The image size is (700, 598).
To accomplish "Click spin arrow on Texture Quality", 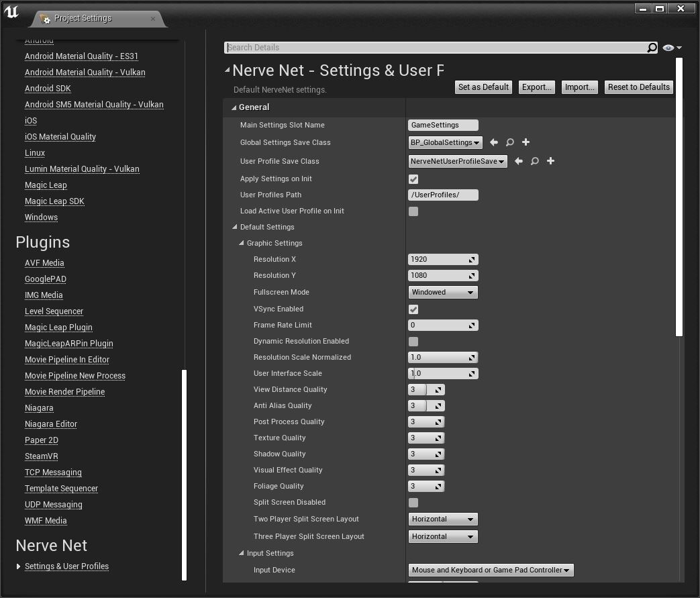I will pos(438,438).
